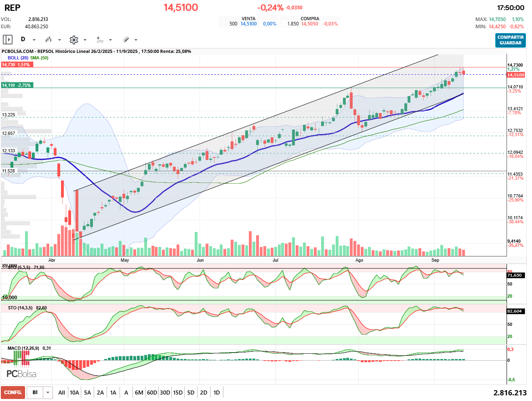Click the VENTA price 14,5100
This screenshot has height=401, width=532.
[x=249, y=24]
